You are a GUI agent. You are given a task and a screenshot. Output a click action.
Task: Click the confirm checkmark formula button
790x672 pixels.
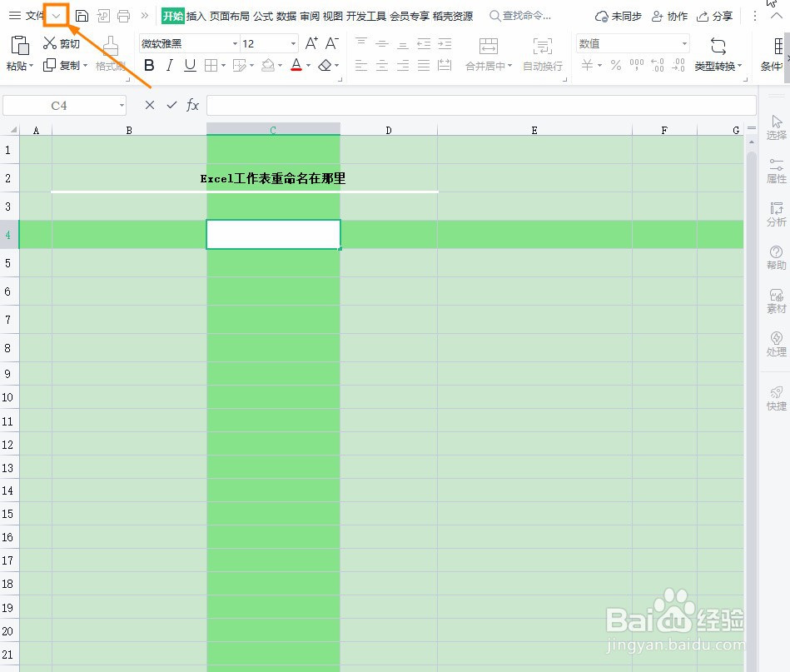coord(171,105)
